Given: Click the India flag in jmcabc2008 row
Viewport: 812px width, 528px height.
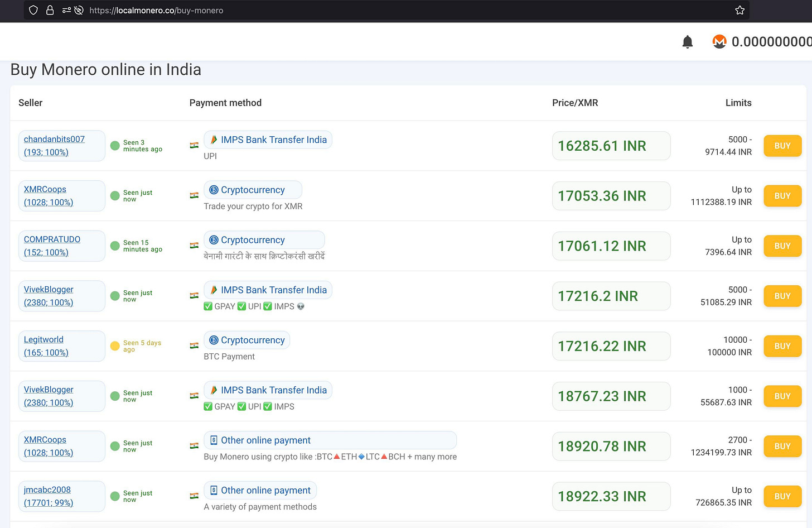Looking at the screenshot, I should pyautogui.click(x=194, y=496).
